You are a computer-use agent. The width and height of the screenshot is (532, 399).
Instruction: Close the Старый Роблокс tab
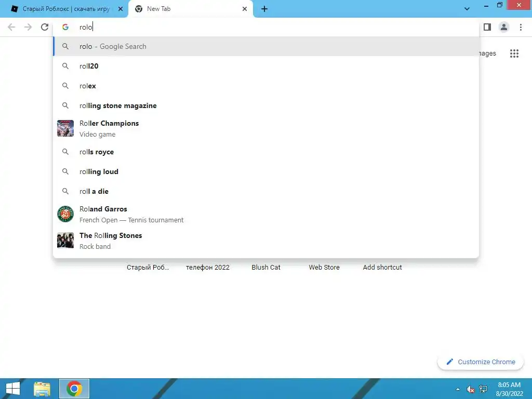click(x=121, y=9)
